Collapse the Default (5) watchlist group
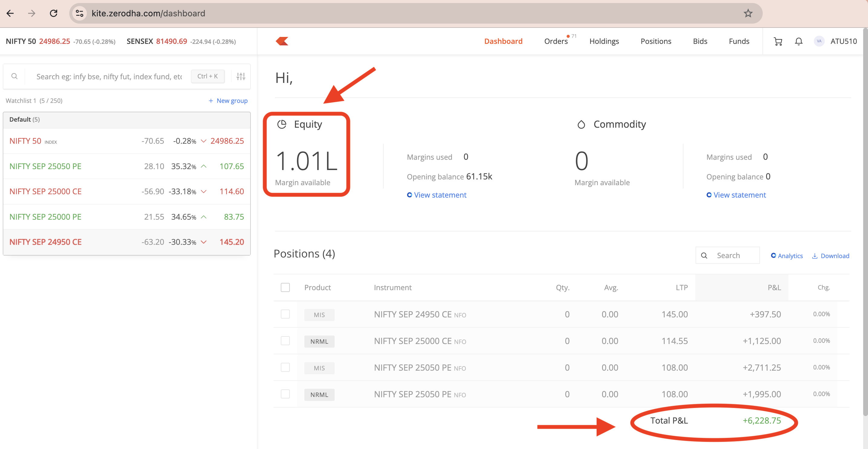The image size is (868, 449). (x=25, y=119)
